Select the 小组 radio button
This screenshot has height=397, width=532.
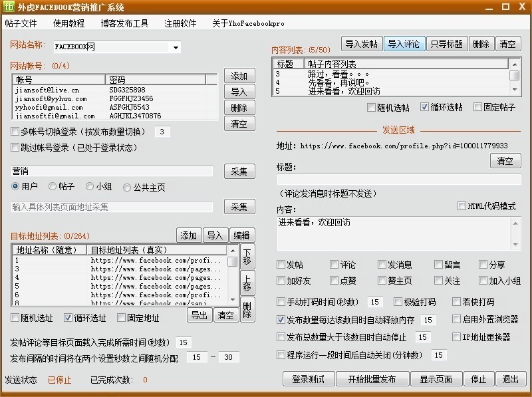[x=90, y=186]
